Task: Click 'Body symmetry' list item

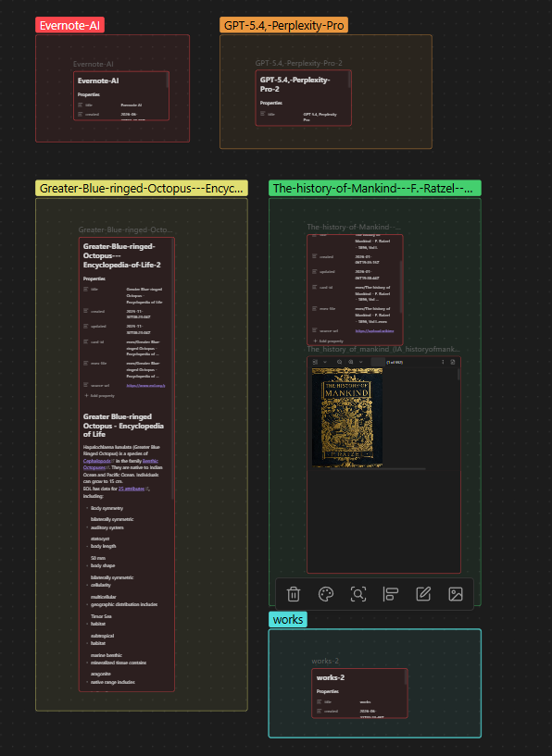Action: (107, 508)
